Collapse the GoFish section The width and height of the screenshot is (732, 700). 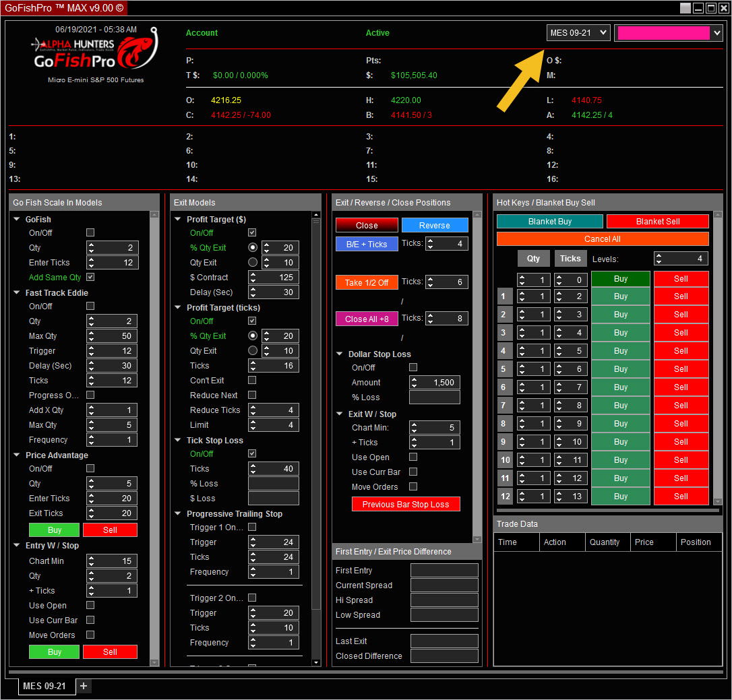tap(17, 219)
